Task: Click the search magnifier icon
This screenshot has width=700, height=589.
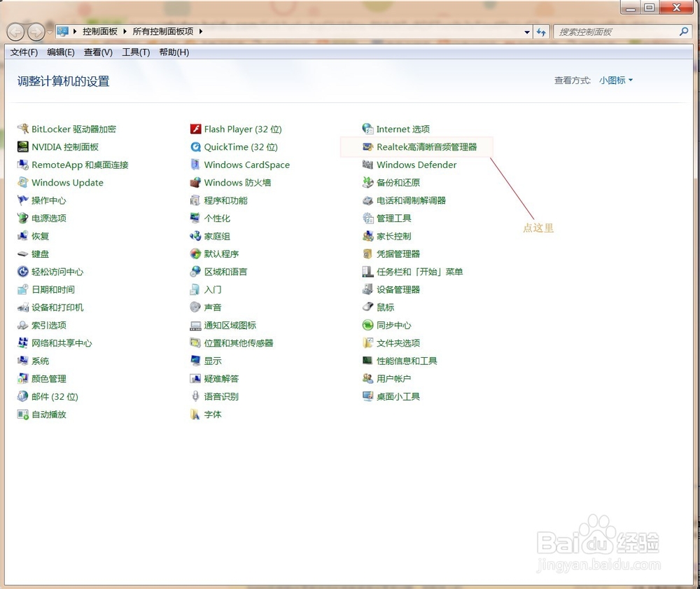Action: coord(683,32)
